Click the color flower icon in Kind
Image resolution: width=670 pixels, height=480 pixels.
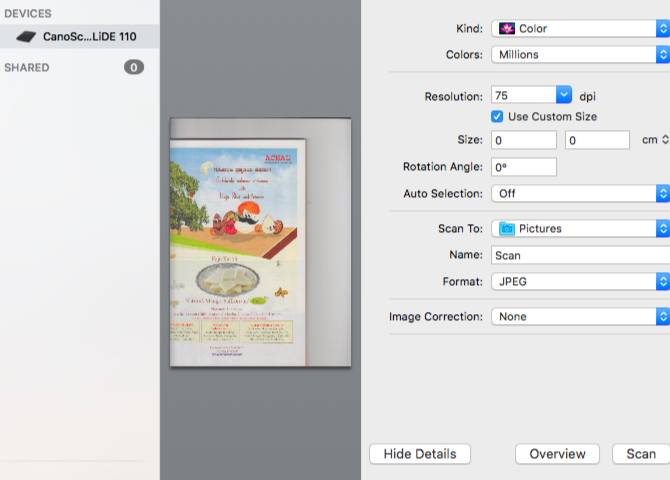(x=507, y=29)
